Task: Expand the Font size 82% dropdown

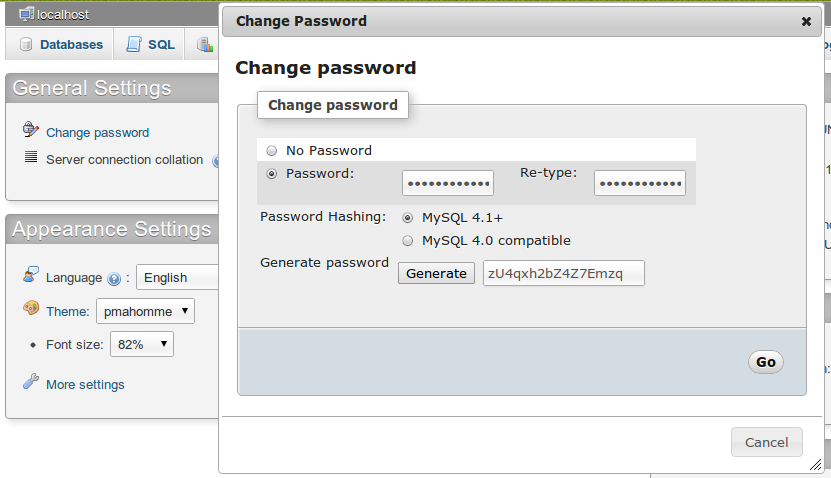Action: pos(142,344)
